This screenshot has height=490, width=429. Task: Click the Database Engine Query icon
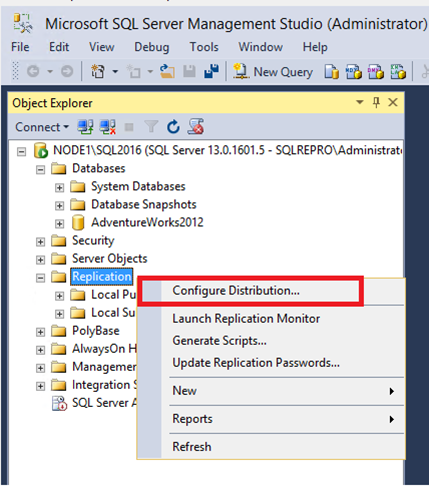332,72
